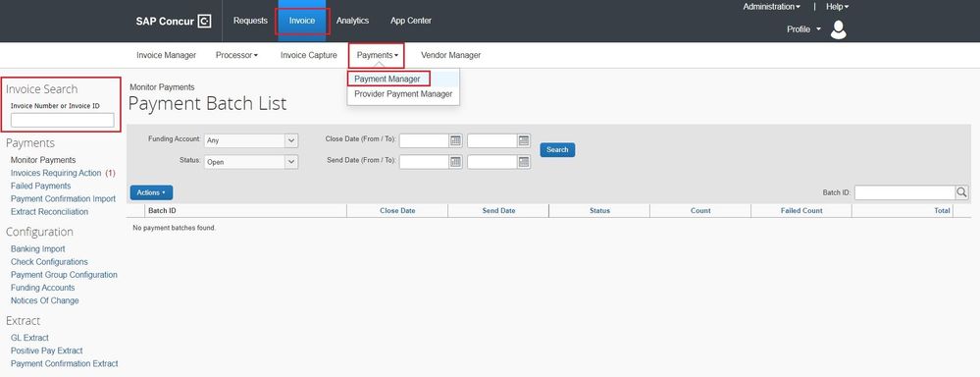Sort by Send Date column header
Viewport: 980px width, 377px height.
tap(498, 211)
